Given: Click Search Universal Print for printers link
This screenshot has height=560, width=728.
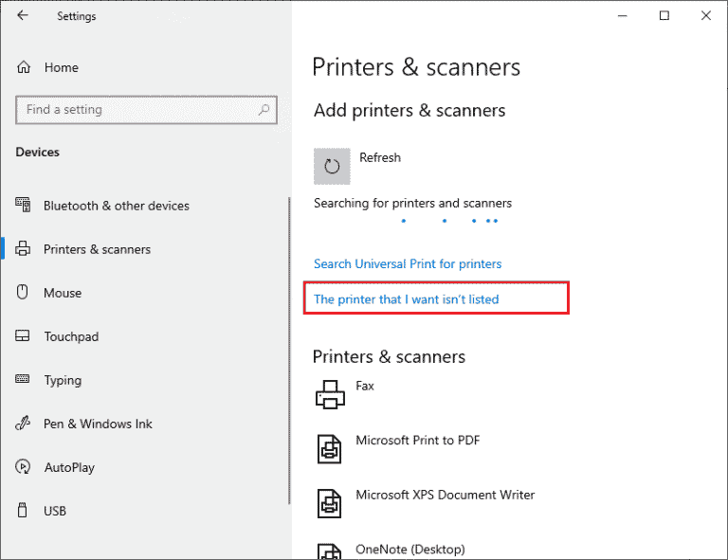Looking at the screenshot, I should click(x=408, y=263).
